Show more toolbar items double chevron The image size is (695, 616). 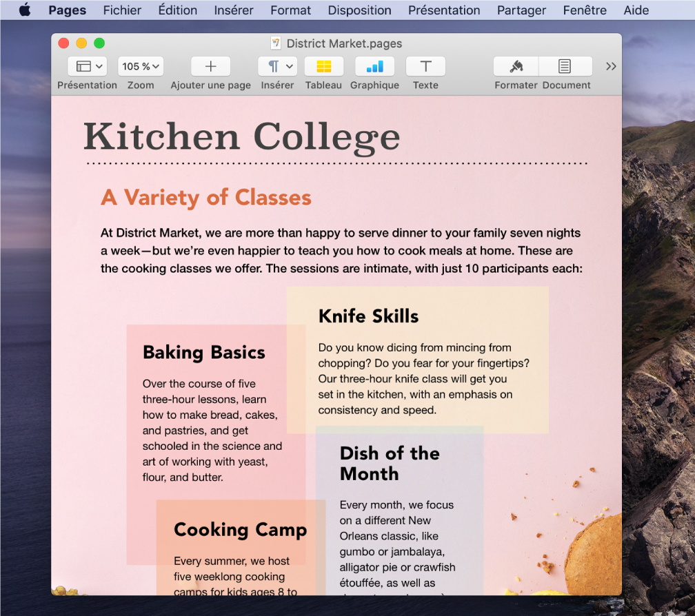coord(611,66)
